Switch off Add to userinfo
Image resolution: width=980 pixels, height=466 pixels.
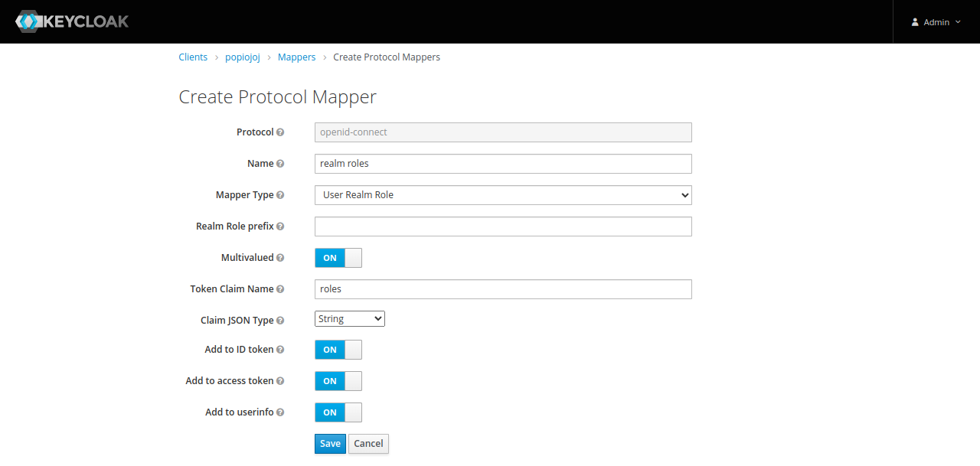tap(338, 412)
